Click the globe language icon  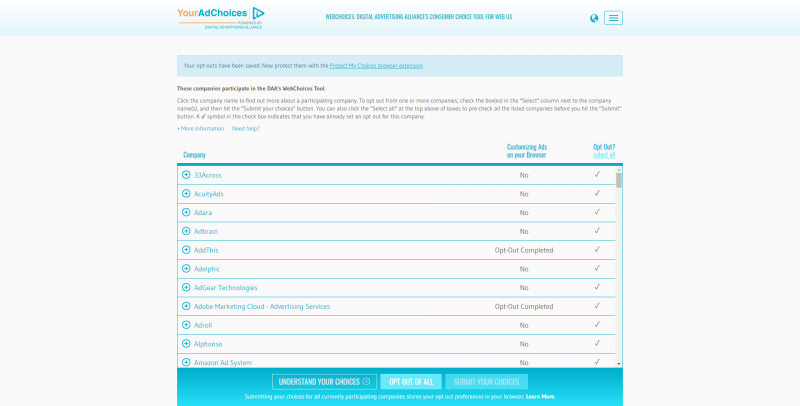(594, 18)
